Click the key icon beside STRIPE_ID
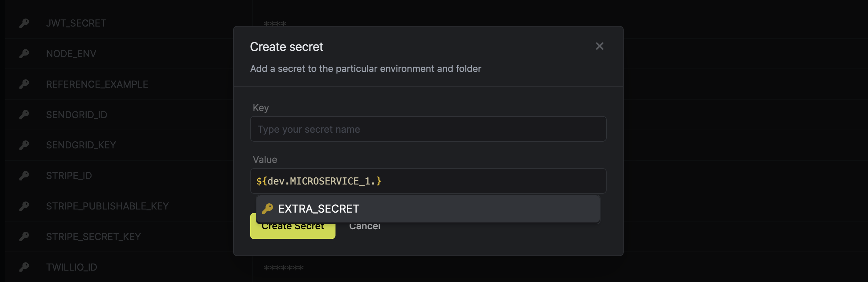Screen dimensions: 868x282 (x=24, y=176)
